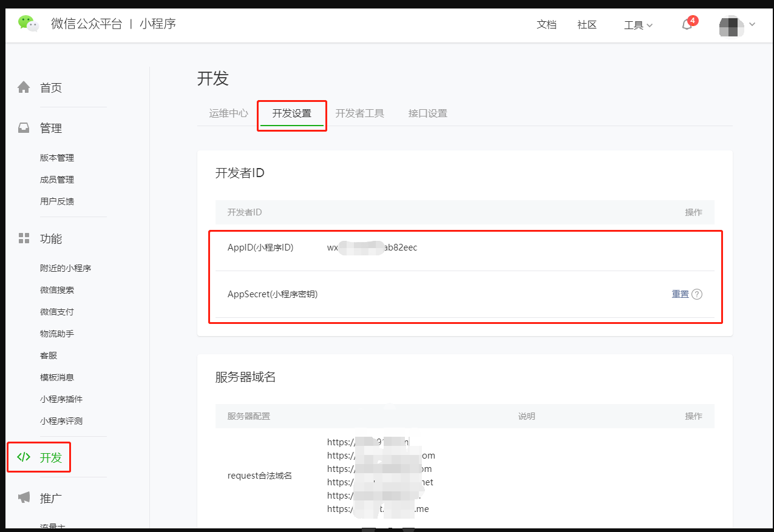Switch to the 开发设置 tab
774x532 pixels.
tap(292, 113)
